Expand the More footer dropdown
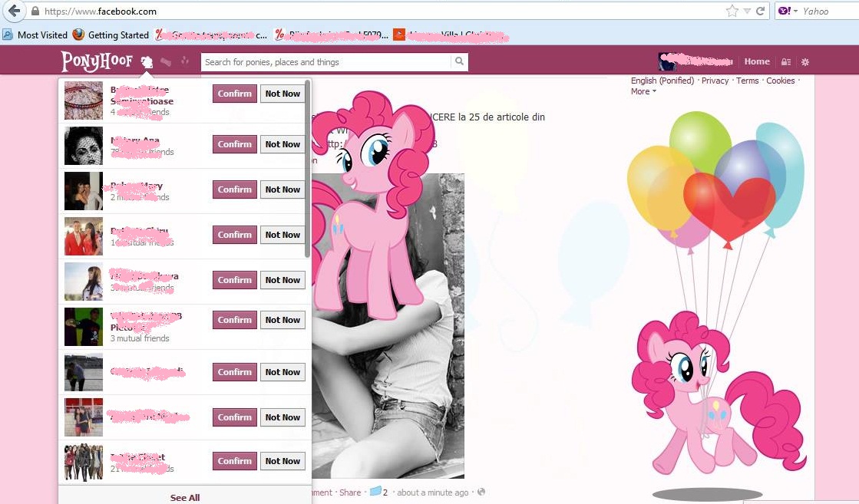 pyautogui.click(x=643, y=91)
